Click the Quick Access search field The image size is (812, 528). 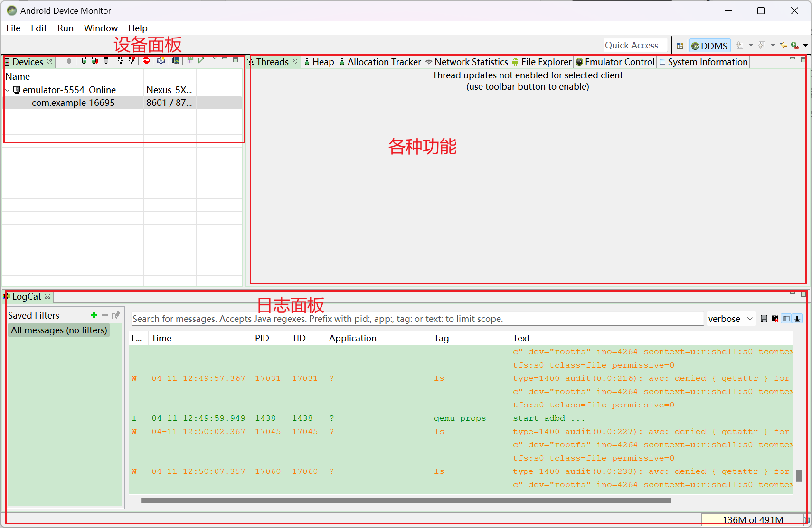635,45
